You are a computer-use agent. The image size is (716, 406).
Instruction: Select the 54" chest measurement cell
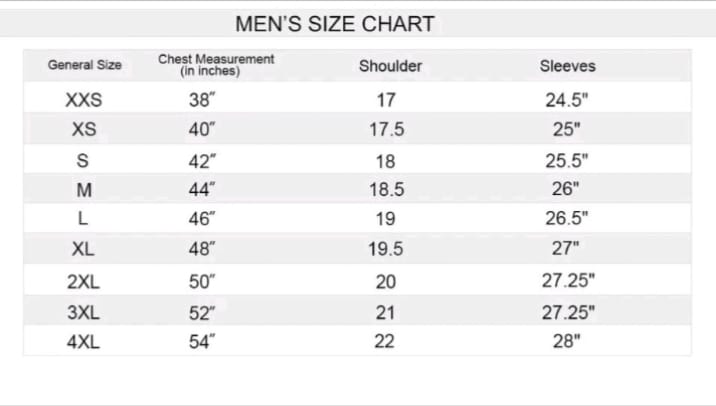(x=202, y=342)
